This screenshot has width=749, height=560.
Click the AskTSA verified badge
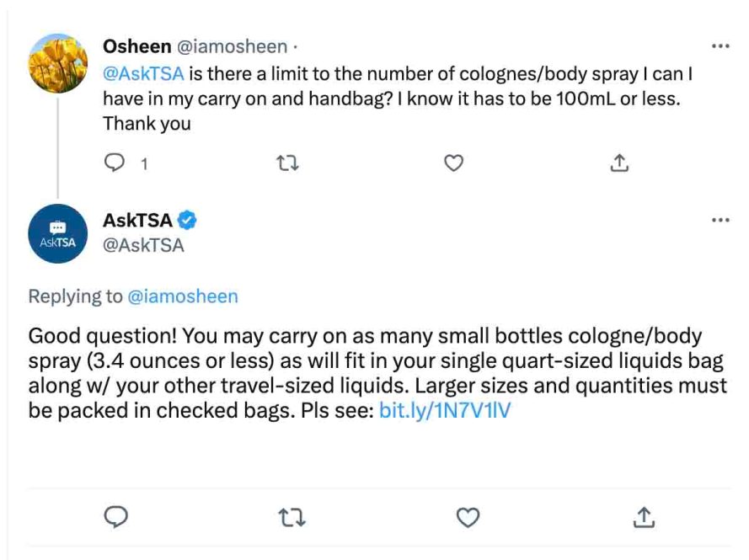(x=188, y=221)
